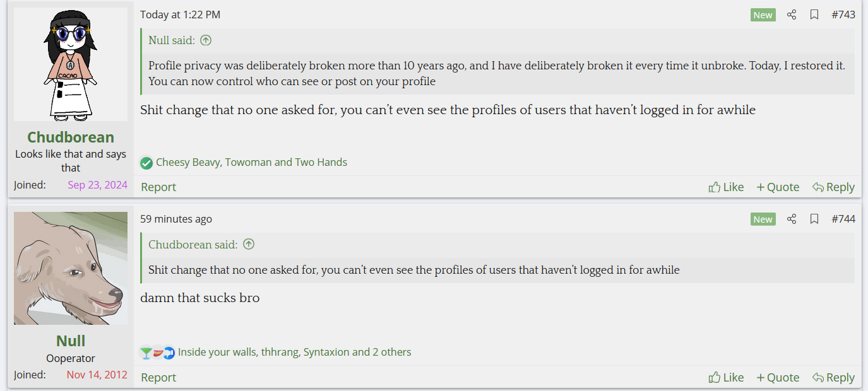Click share icon on post #743
The width and height of the screenshot is (868, 391).
click(x=792, y=15)
